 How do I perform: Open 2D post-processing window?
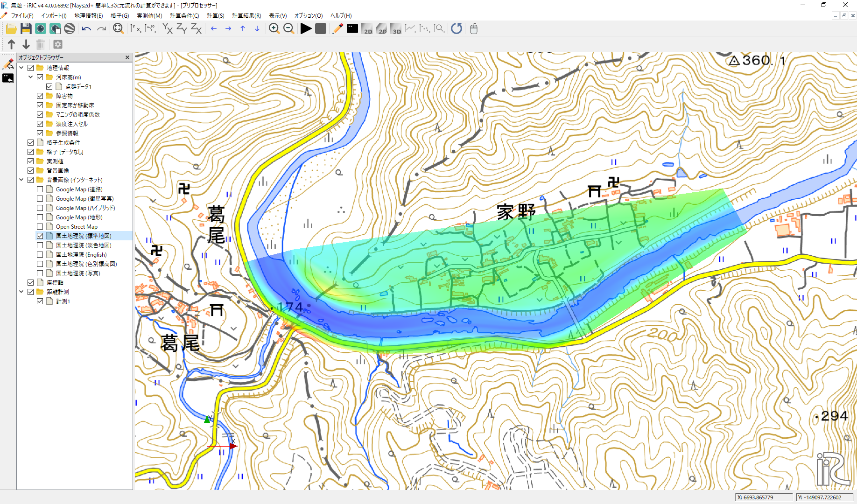(367, 29)
